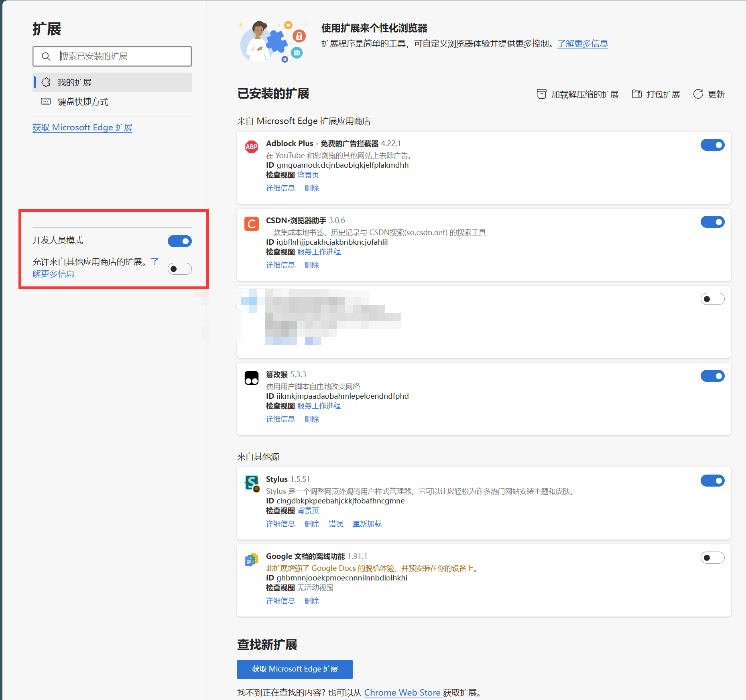Remove Adblock Plus via 删除 link
The width and height of the screenshot is (746, 700).
pyautogui.click(x=312, y=188)
